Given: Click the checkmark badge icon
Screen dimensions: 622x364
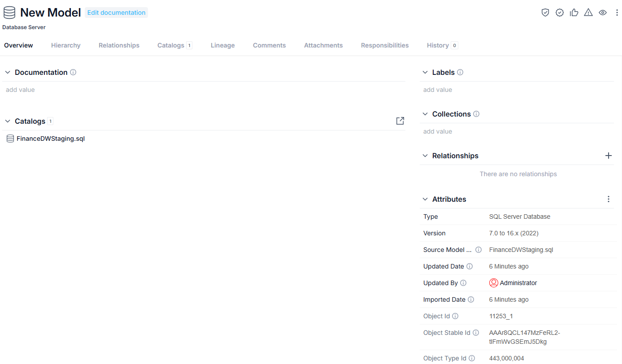Looking at the screenshot, I should [x=560, y=13].
